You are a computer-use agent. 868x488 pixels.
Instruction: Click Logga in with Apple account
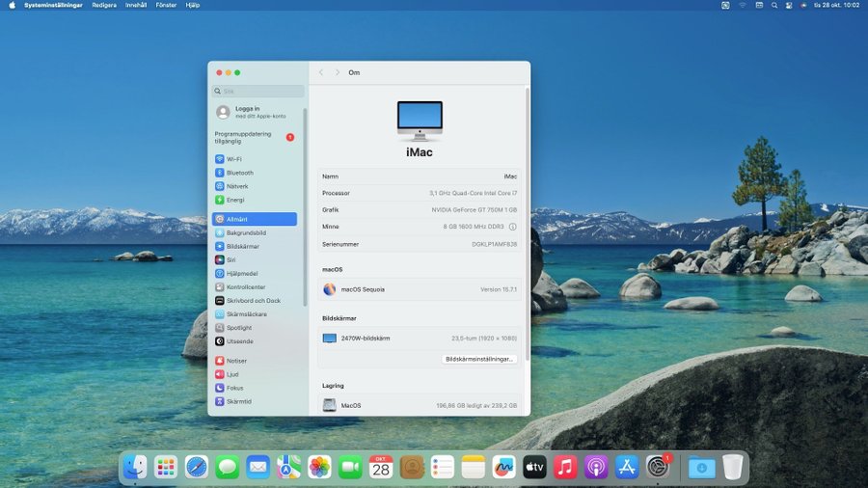coord(247,112)
